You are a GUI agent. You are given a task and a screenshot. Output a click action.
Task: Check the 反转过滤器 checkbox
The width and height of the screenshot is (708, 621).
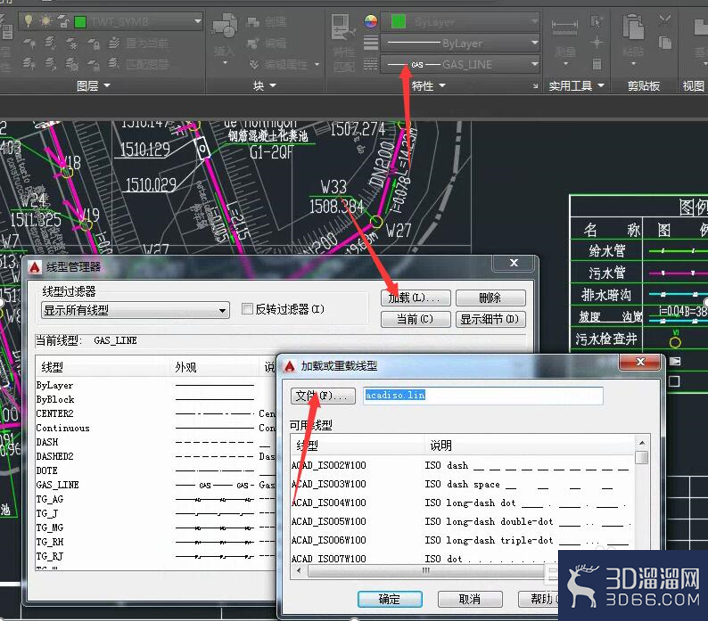tap(247, 309)
